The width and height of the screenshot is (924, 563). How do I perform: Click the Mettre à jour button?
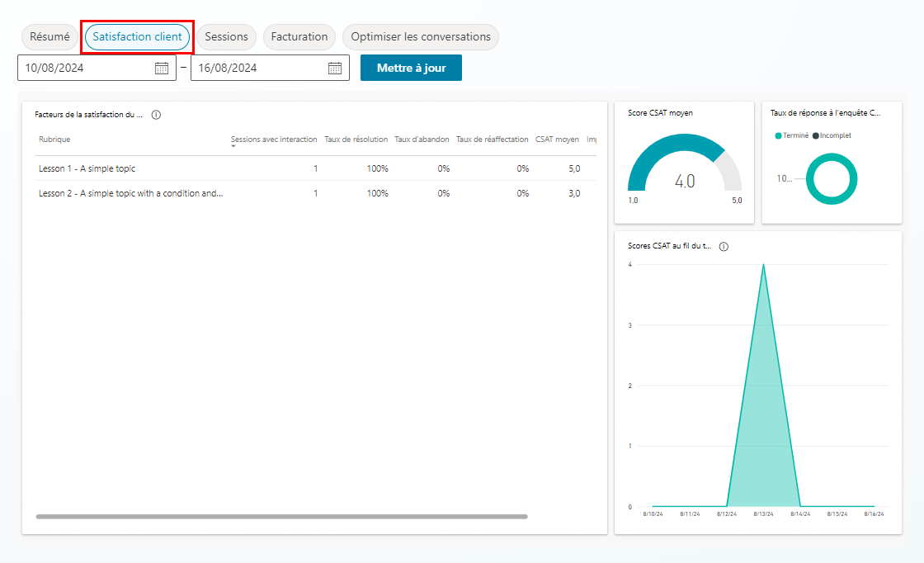(x=412, y=68)
